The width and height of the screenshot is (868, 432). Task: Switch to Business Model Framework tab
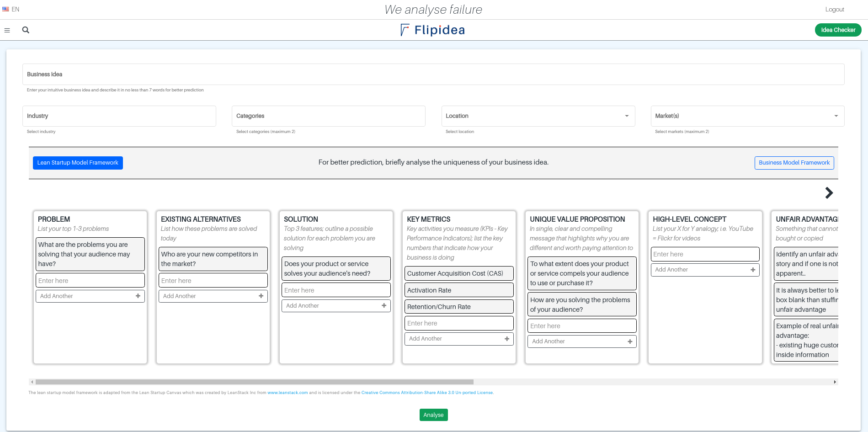point(794,163)
